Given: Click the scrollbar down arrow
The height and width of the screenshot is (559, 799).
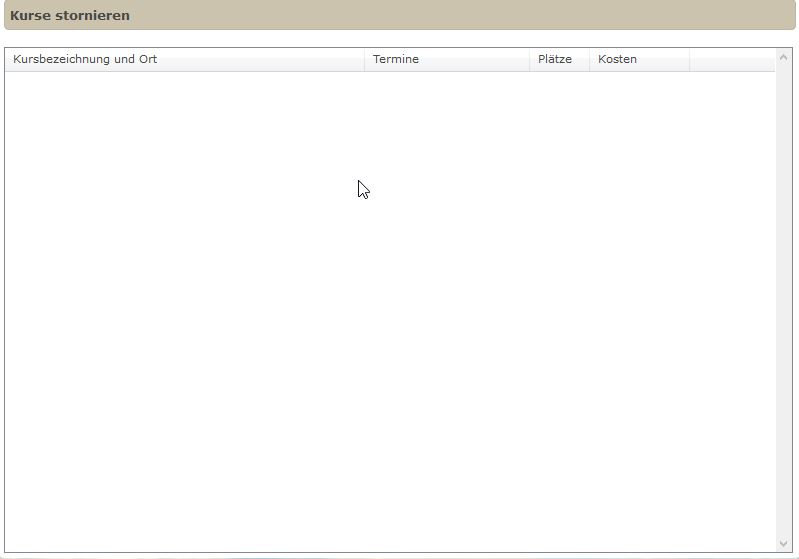Looking at the screenshot, I should [784, 544].
